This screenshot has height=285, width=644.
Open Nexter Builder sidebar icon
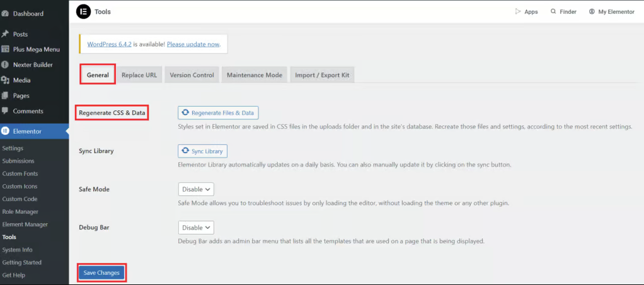[x=6, y=65]
